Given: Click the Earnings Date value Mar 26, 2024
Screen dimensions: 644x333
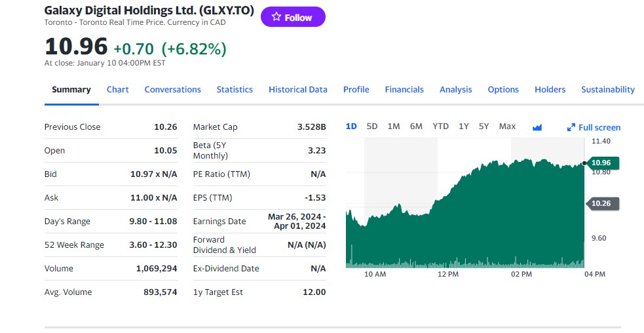Looking at the screenshot, I should coord(297,221).
